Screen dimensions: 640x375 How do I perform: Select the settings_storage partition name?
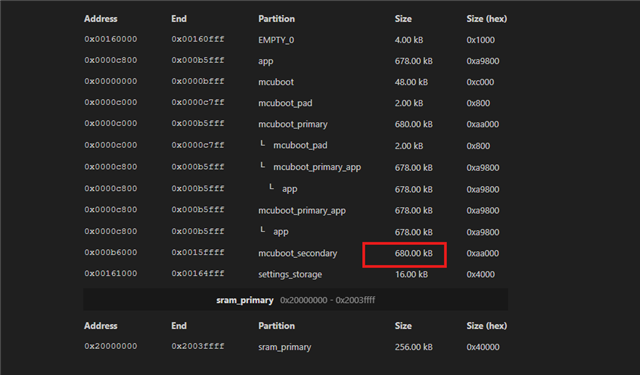[x=290, y=275]
